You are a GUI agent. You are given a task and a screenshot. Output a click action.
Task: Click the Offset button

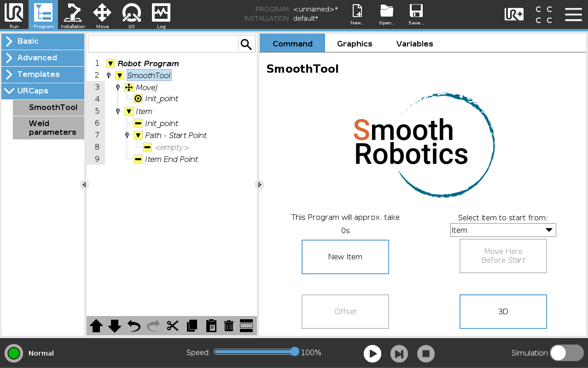point(345,311)
